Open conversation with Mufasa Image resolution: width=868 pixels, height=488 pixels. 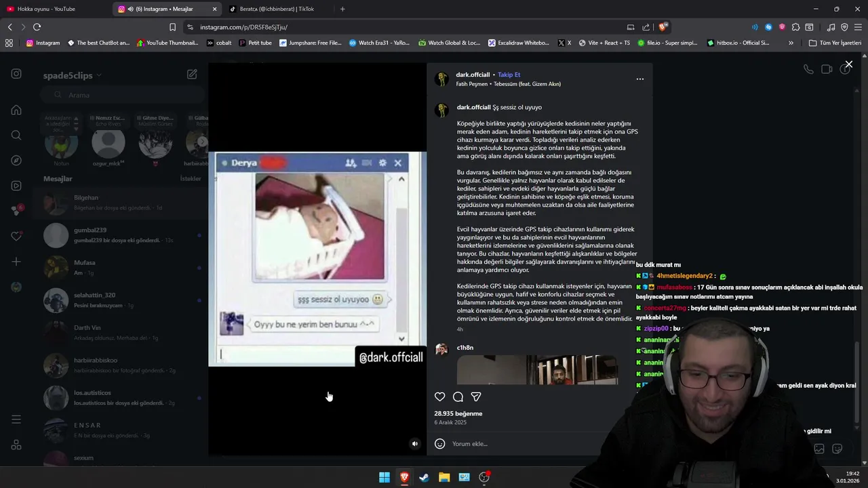click(123, 267)
